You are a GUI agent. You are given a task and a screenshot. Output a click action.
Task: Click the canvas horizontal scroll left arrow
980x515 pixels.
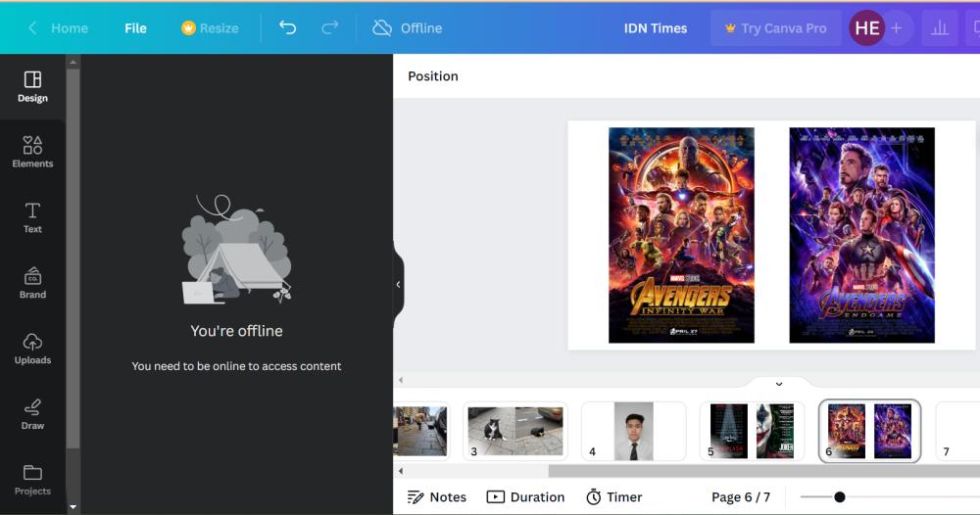coord(401,380)
